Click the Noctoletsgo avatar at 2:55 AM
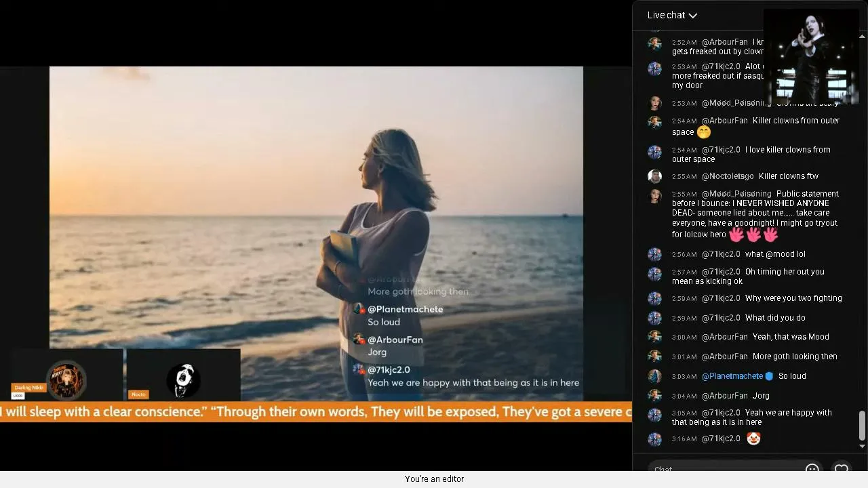The height and width of the screenshot is (488, 868). (x=654, y=176)
